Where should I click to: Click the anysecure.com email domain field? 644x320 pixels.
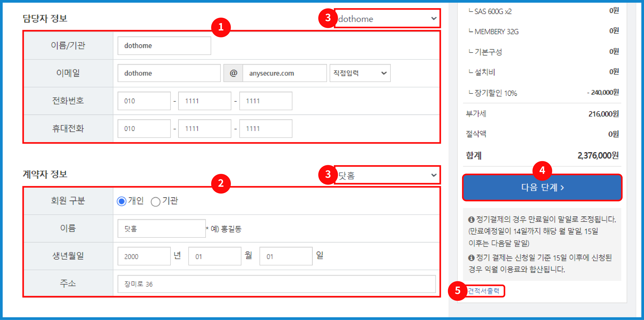284,73
